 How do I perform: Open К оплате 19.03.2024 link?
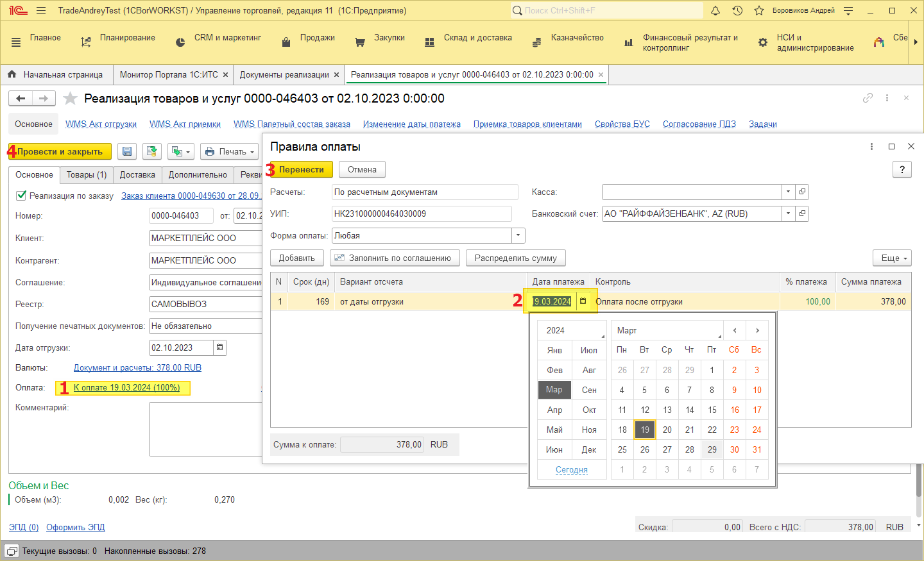(126, 387)
